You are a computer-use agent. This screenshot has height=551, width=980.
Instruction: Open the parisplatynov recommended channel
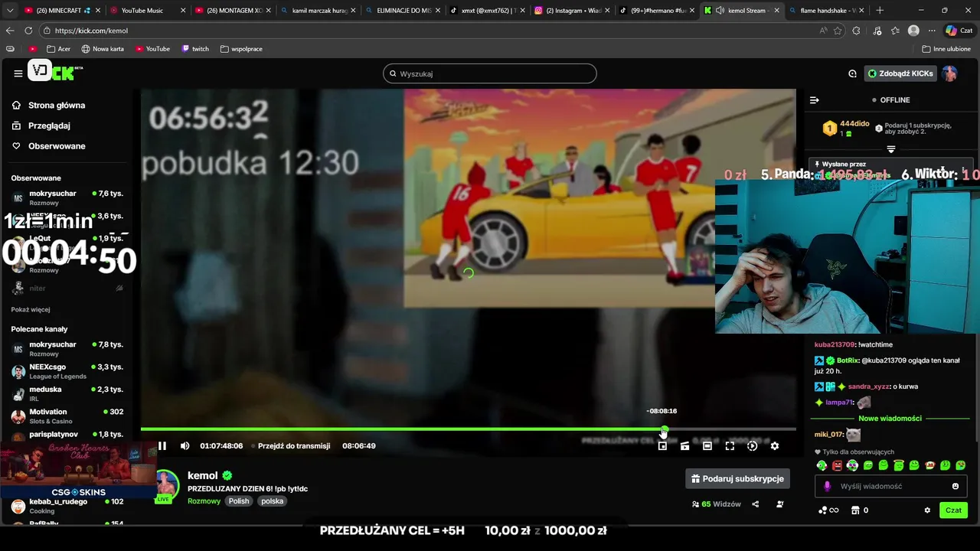click(x=67, y=435)
